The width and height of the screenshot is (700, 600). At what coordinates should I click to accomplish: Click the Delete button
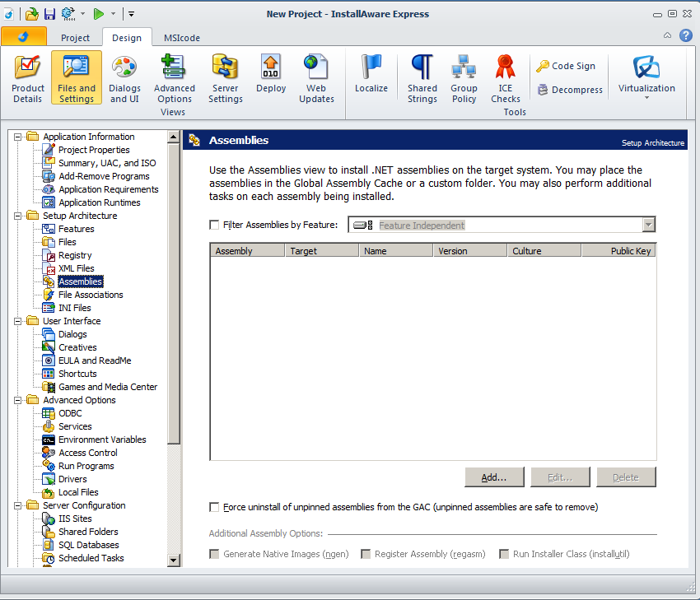626,477
